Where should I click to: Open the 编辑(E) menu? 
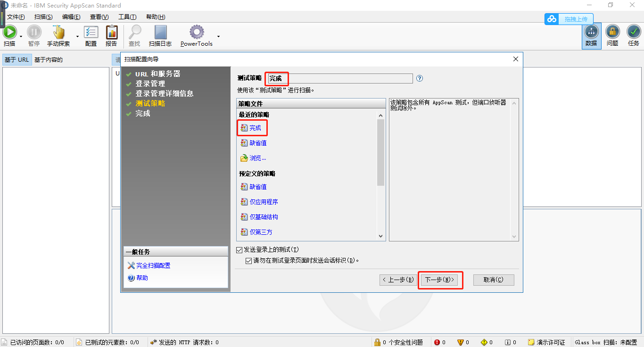click(71, 17)
